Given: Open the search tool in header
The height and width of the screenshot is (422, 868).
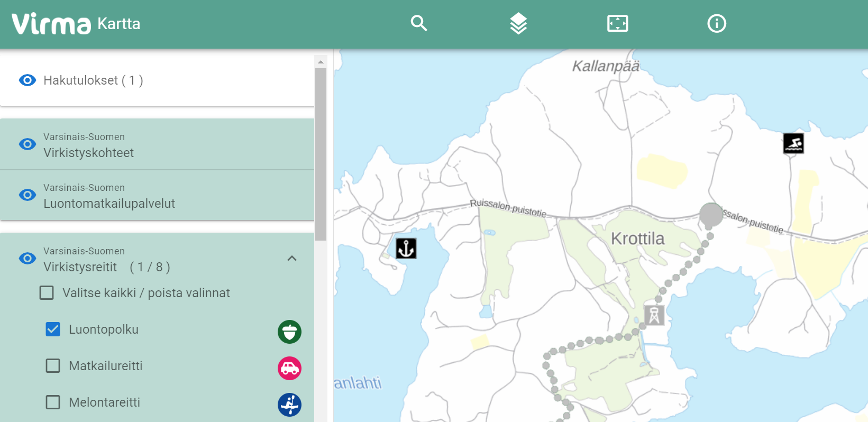Looking at the screenshot, I should pyautogui.click(x=419, y=23).
